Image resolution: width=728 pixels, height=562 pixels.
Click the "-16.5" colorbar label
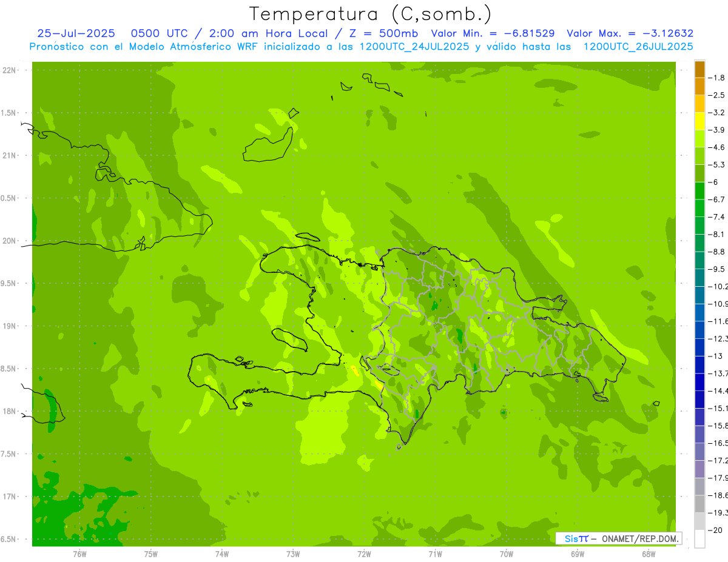click(x=718, y=443)
